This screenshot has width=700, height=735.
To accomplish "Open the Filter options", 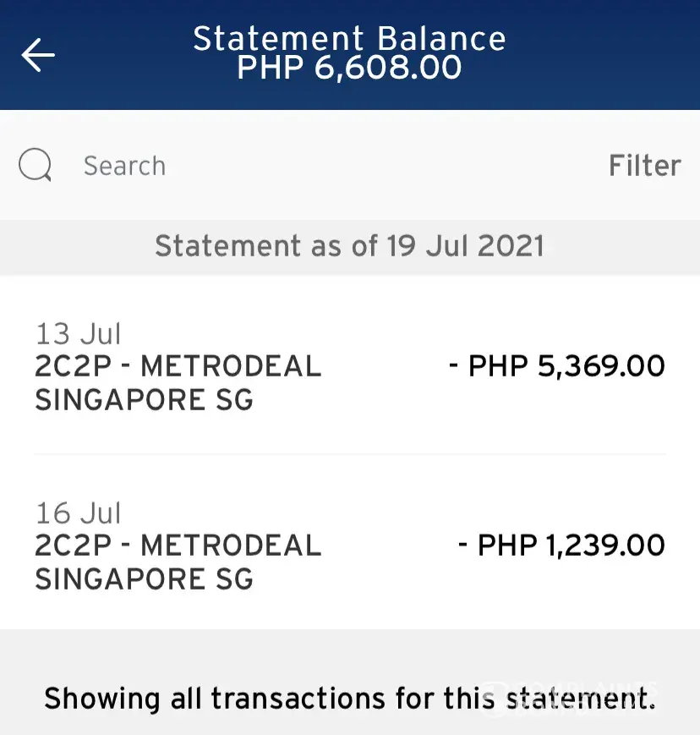I will tap(644, 166).
